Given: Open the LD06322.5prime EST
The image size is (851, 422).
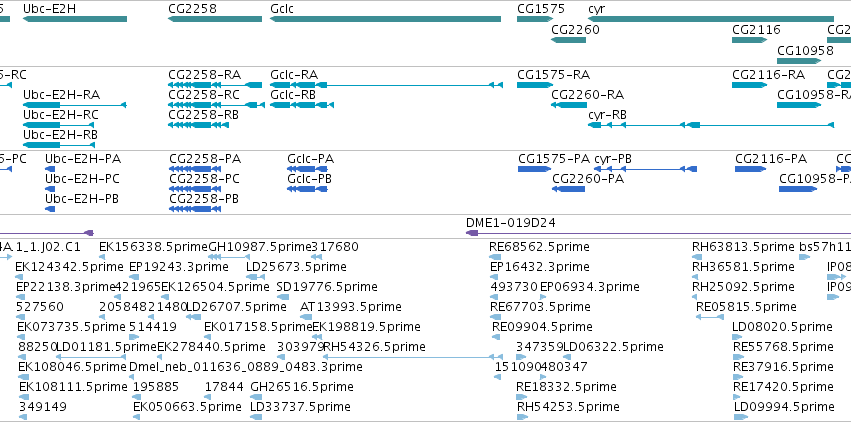Looking at the screenshot, I should click(x=567, y=357).
